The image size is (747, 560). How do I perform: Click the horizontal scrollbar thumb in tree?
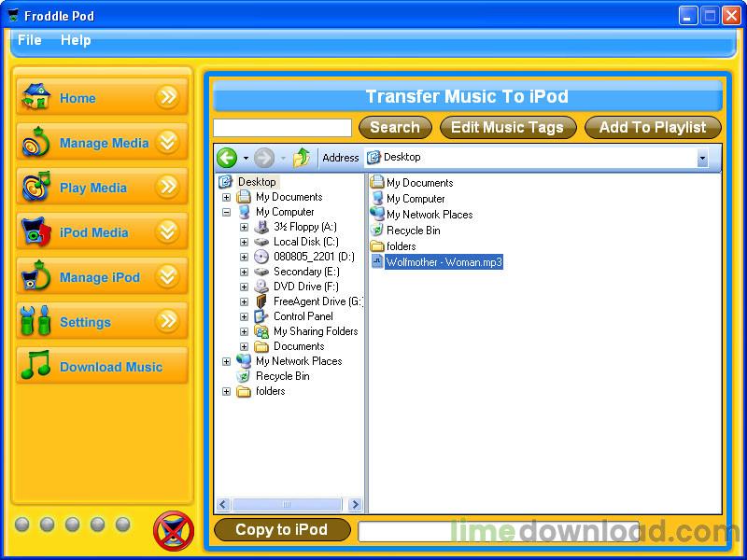coord(287,504)
